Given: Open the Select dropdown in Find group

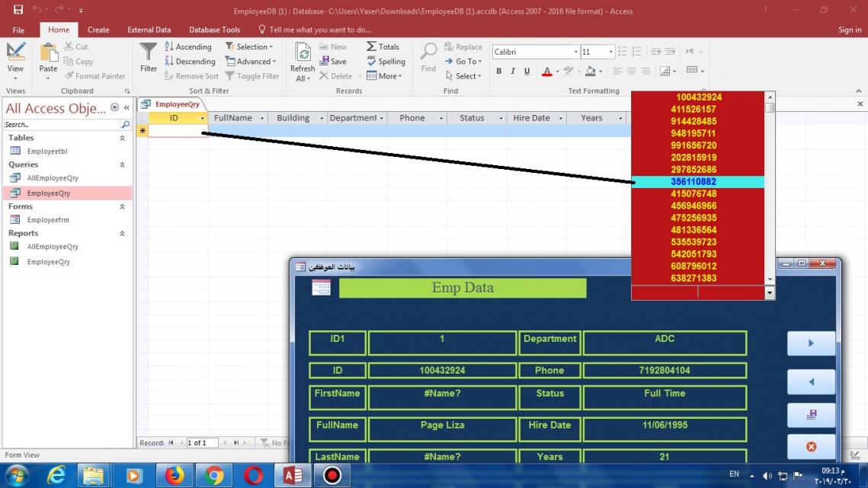Looking at the screenshot, I should click(463, 76).
